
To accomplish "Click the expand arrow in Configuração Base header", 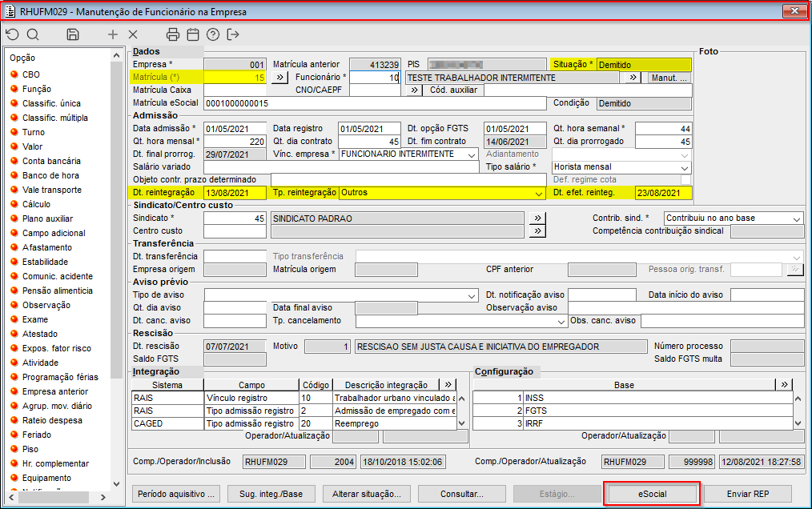I will click(785, 384).
